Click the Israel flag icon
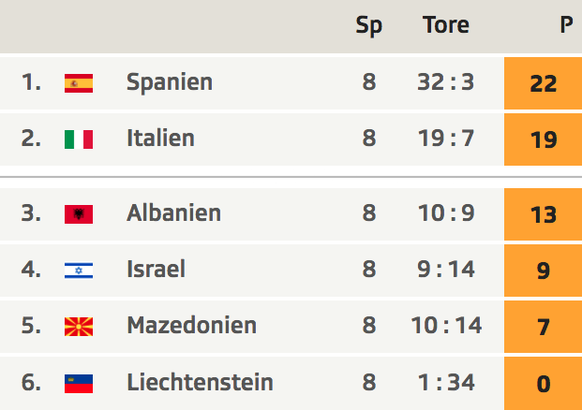The height and width of the screenshot is (410, 582). pos(79,270)
